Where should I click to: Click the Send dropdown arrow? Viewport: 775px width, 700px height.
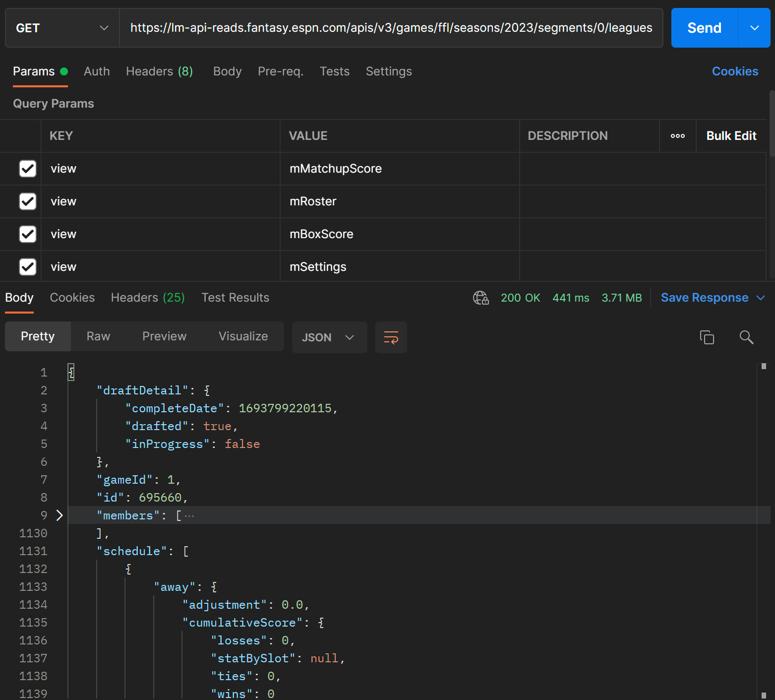tap(754, 28)
